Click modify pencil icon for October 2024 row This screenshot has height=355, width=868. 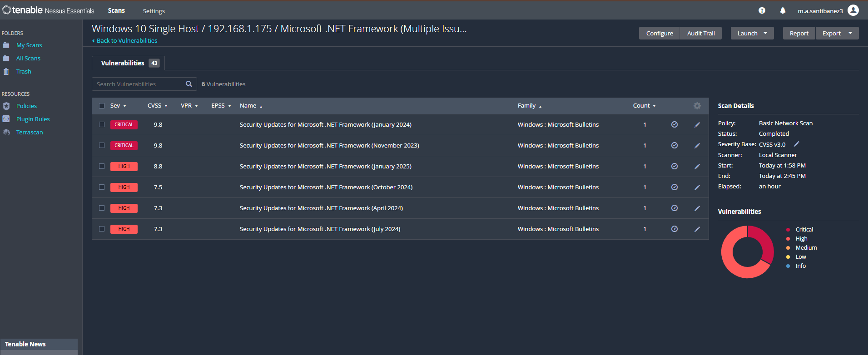point(697,187)
